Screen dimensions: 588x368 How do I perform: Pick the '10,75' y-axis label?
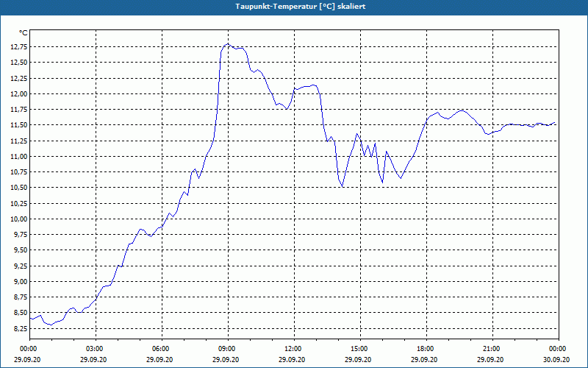(x=18, y=172)
